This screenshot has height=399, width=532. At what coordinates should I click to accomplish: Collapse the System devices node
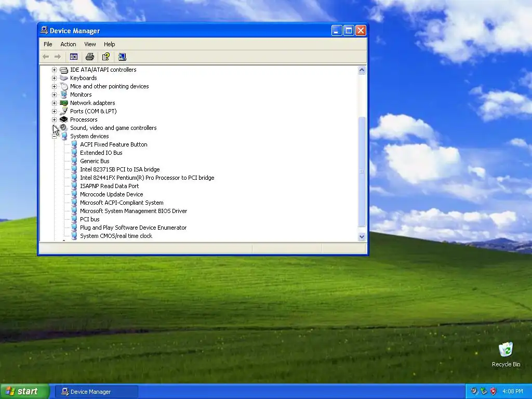[x=54, y=137]
